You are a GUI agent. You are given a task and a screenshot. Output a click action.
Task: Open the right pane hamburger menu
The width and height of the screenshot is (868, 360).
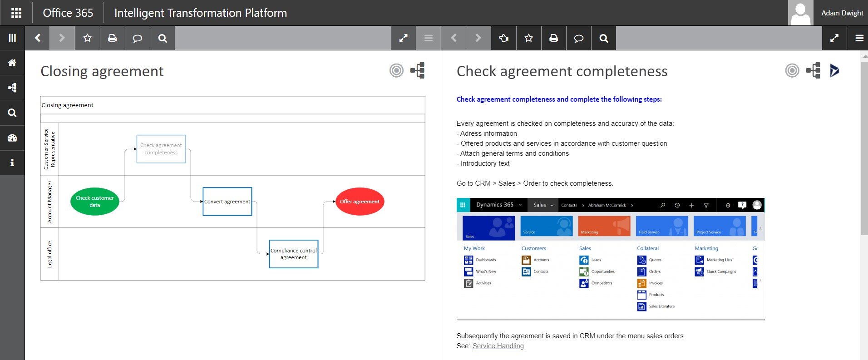[859, 38]
